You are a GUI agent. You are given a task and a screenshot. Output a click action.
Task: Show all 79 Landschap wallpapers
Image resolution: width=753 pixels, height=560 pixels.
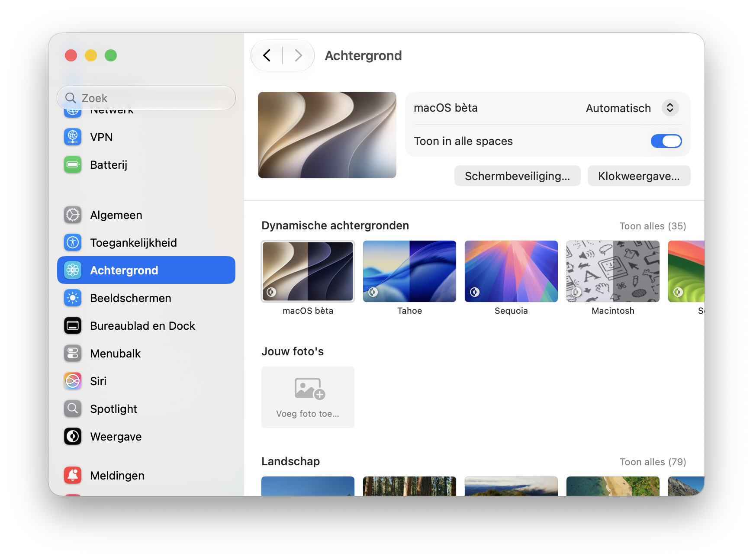[653, 462]
